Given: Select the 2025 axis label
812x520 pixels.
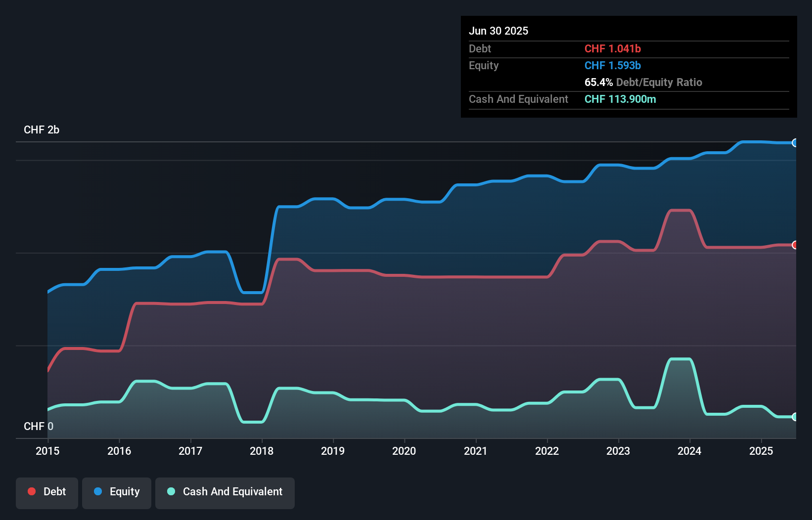Looking at the screenshot, I should pos(762,451).
